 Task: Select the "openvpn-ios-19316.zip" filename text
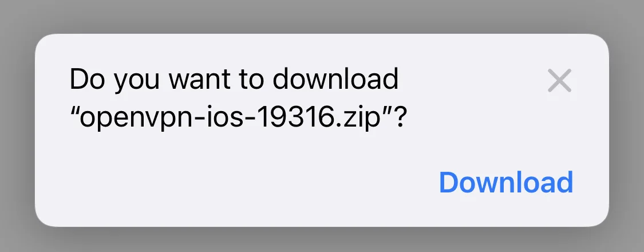233,119
